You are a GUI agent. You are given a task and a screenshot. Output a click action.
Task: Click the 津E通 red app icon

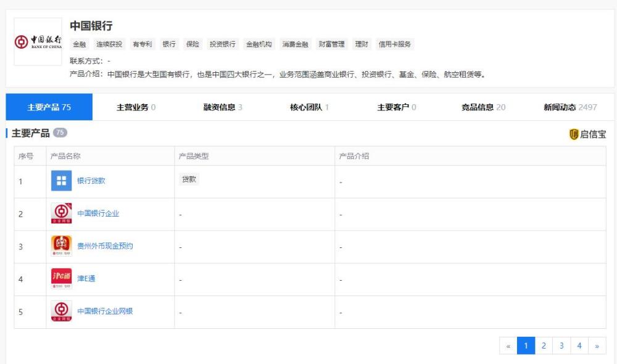point(61,279)
